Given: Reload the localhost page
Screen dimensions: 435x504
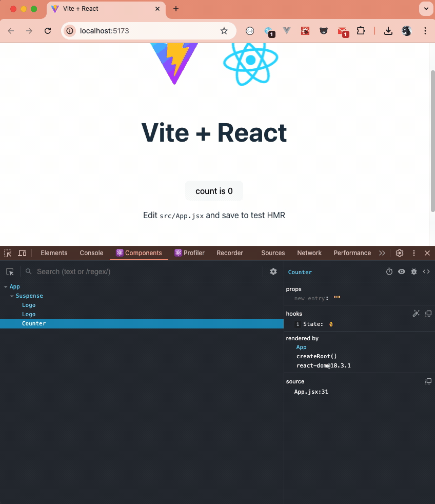Looking at the screenshot, I should (48, 31).
